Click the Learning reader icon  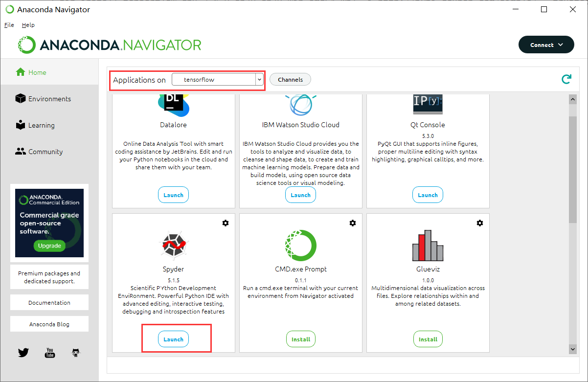(20, 125)
